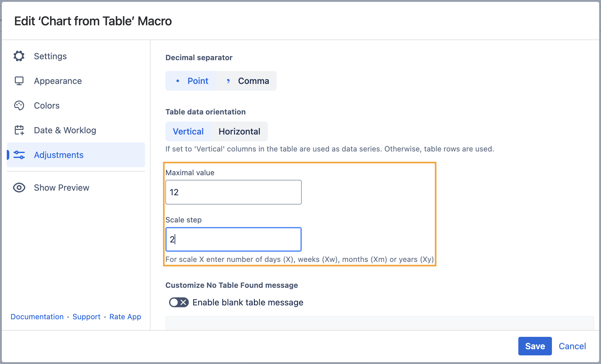Click the Settings gear icon

(19, 56)
